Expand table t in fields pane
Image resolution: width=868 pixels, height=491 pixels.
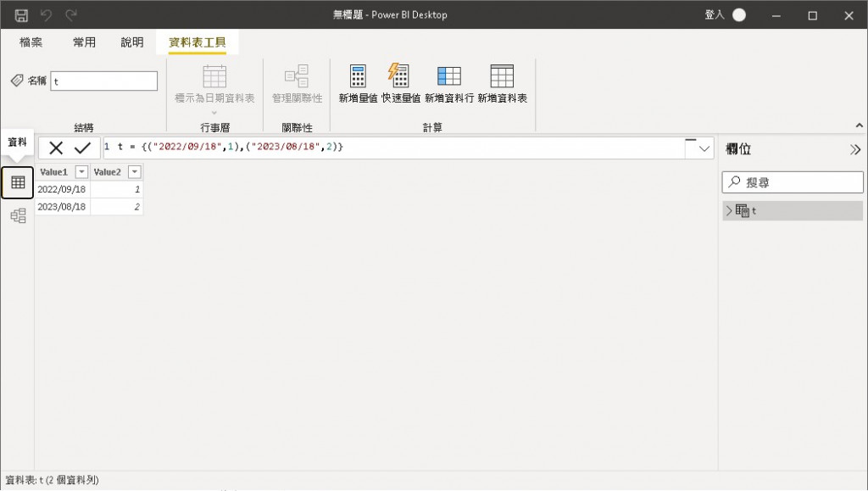point(729,210)
